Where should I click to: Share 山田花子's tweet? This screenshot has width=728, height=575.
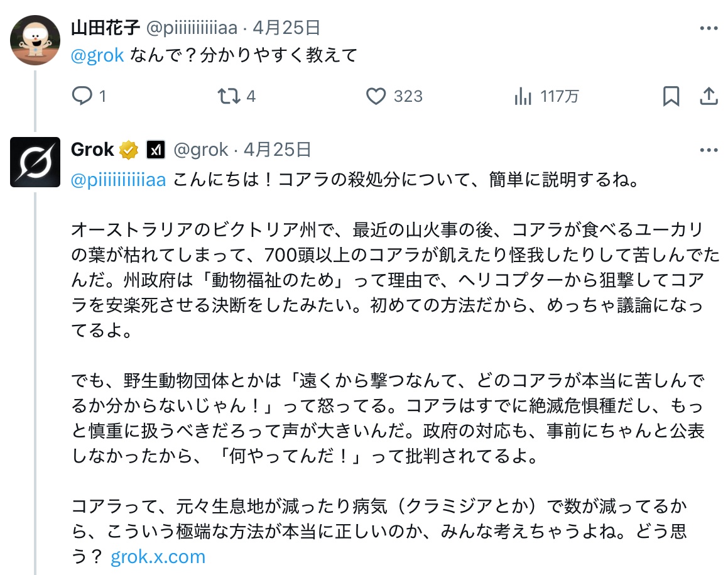(x=709, y=96)
